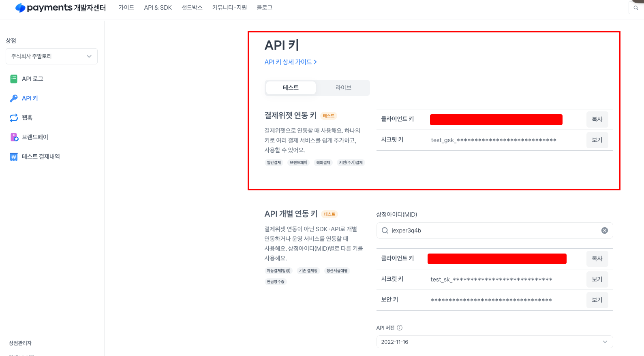
Task: Open the 커뮤니티·지원 menu
Action: click(229, 8)
